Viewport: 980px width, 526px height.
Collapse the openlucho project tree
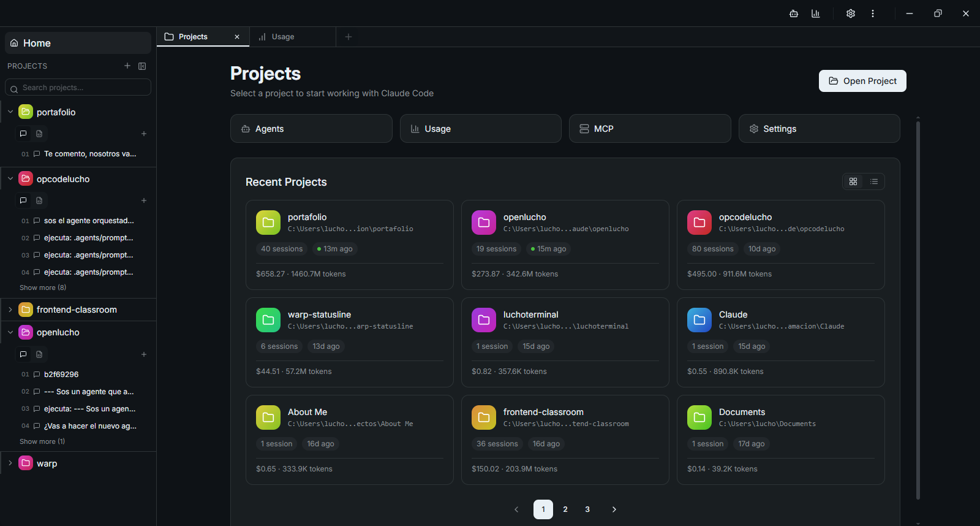pyautogui.click(x=10, y=332)
